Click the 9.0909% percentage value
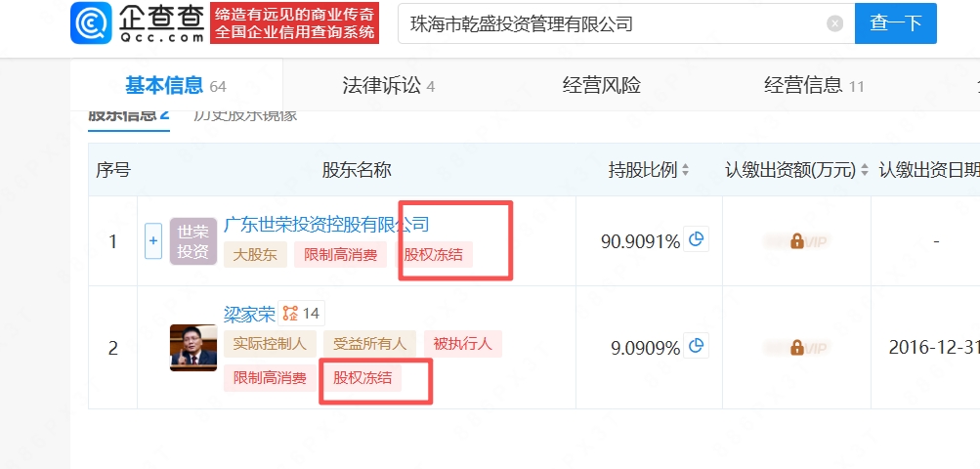 pos(645,348)
